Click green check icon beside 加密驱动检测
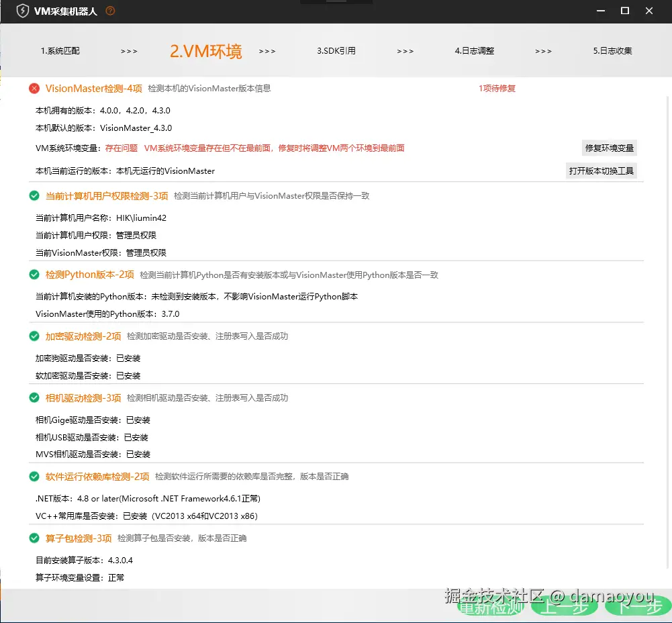 (x=34, y=336)
